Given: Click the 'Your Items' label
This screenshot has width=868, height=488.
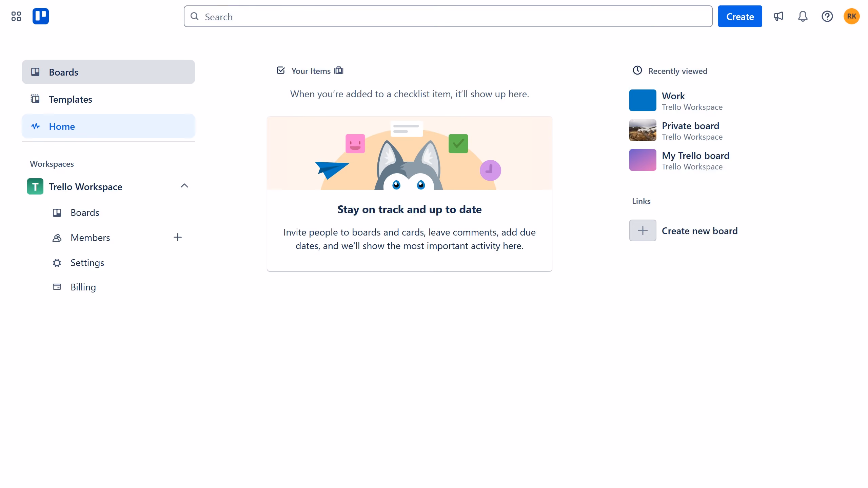Looking at the screenshot, I should 311,71.
